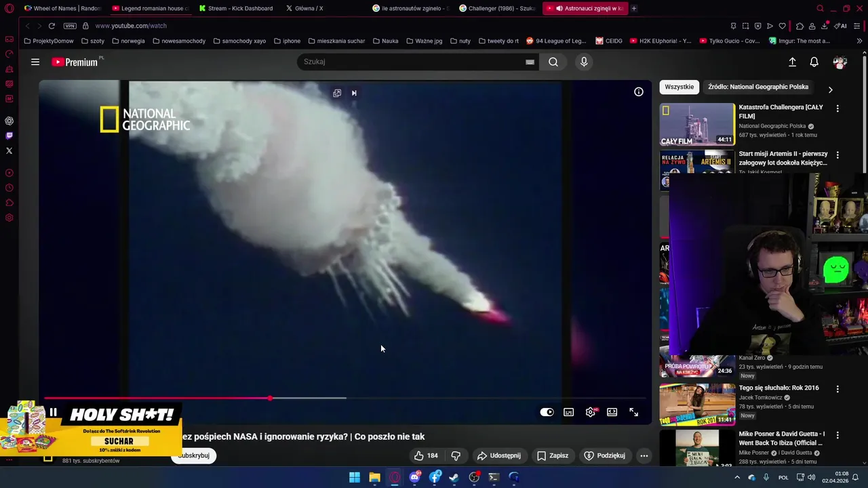Switch to Stream - Kick Dashboard tab
The width and height of the screenshot is (868, 488).
[236, 8]
